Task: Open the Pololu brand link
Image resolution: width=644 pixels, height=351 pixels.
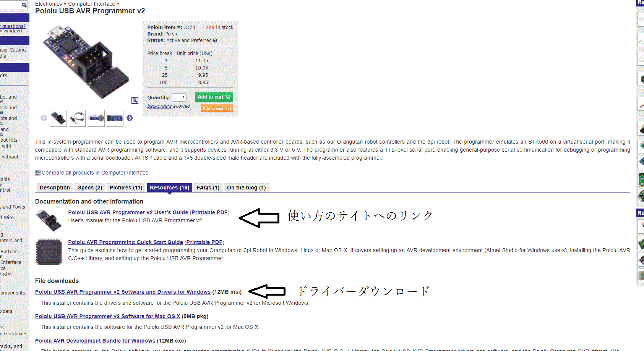Action: (x=172, y=34)
